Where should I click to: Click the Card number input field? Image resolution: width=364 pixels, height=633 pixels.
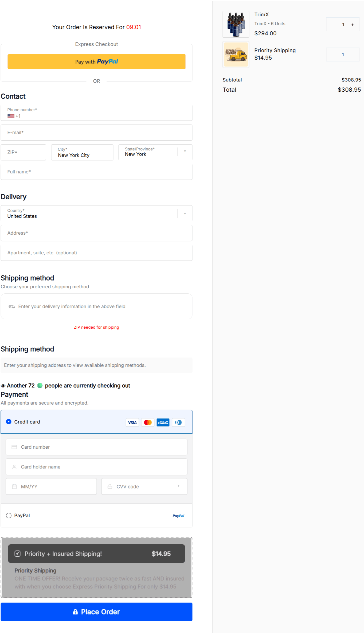[96, 447]
